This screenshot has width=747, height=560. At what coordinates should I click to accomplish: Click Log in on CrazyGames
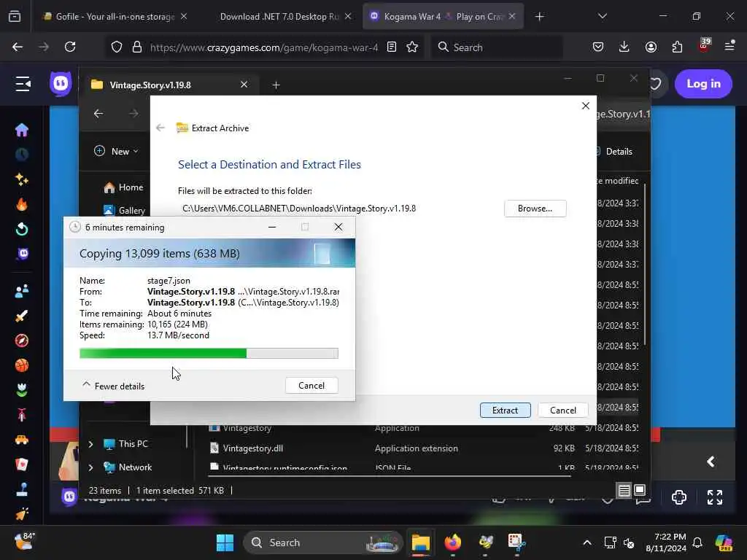(703, 84)
